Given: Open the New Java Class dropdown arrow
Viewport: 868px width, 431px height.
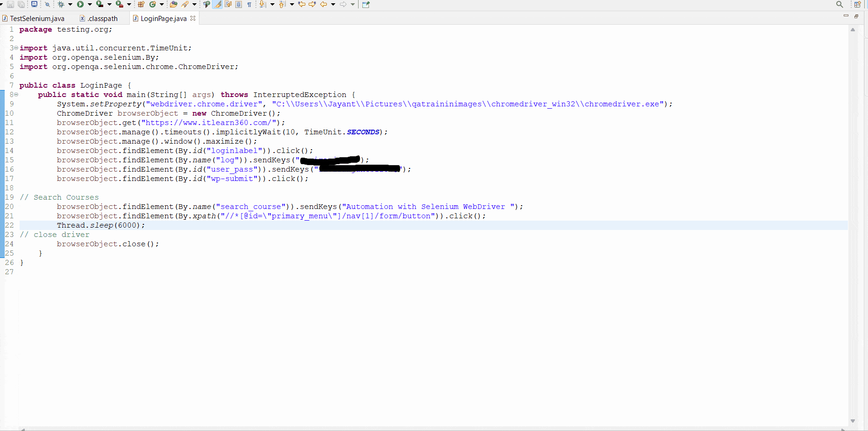Looking at the screenshot, I should point(162,5).
